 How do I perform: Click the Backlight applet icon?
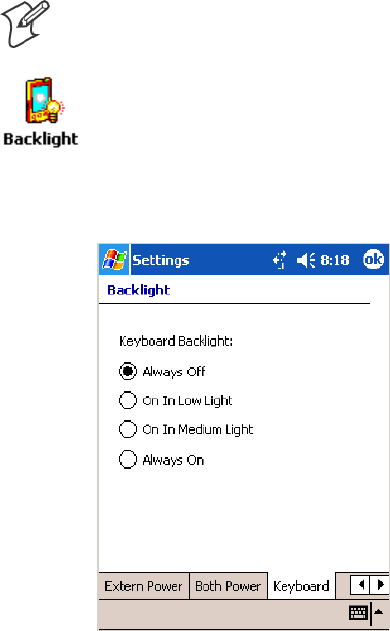[45, 101]
